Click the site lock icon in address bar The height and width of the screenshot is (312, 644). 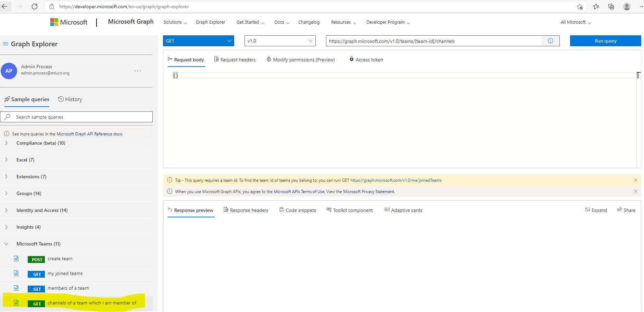pyautogui.click(x=52, y=7)
